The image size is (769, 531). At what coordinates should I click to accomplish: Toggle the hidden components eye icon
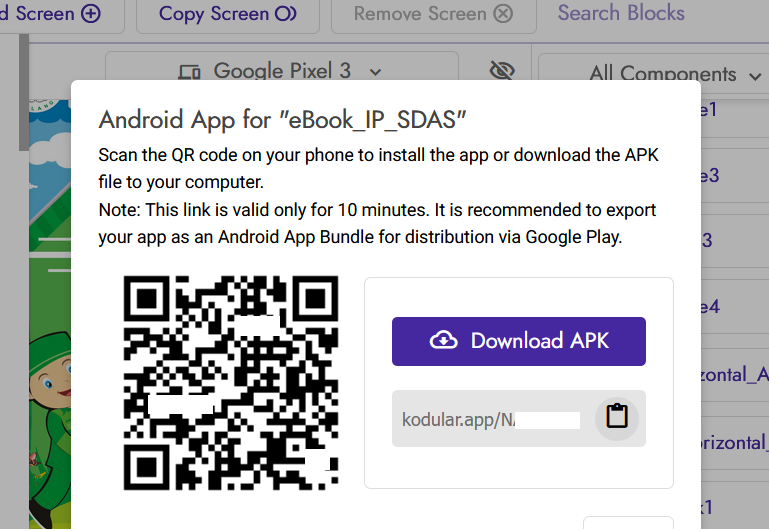point(502,71)
